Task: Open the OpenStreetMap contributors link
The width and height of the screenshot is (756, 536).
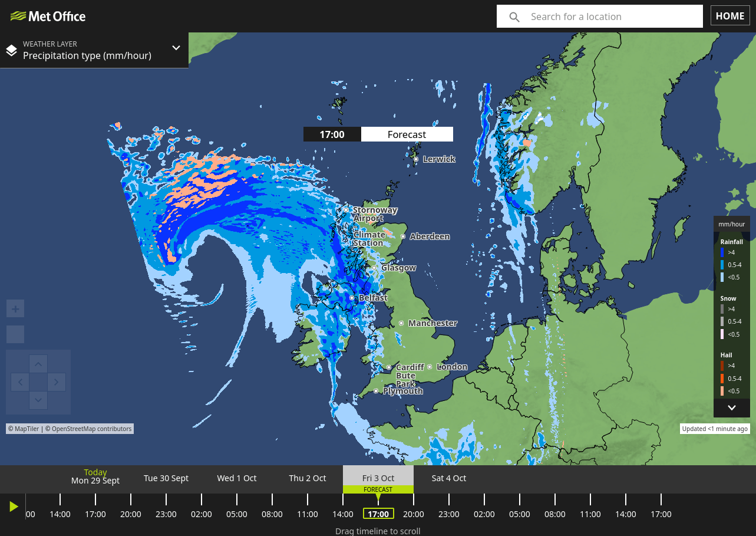Action: [91, 429]
